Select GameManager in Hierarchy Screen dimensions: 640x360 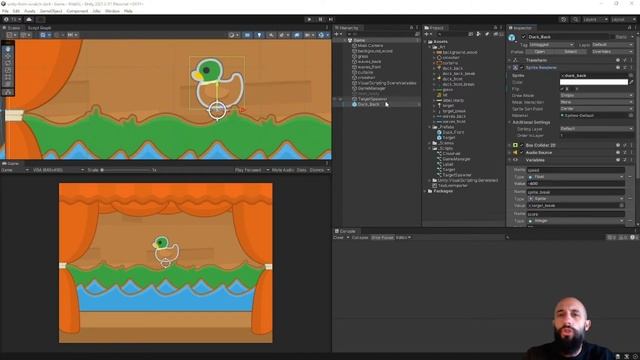[x=371, y=88]
